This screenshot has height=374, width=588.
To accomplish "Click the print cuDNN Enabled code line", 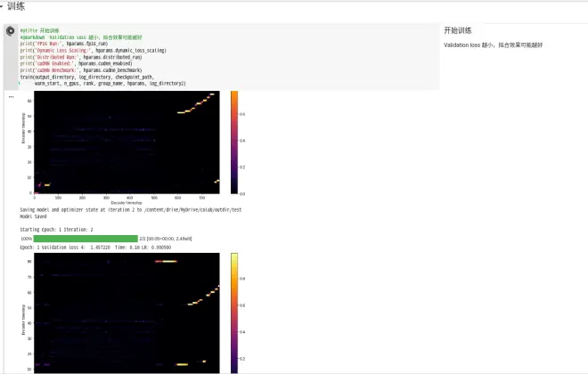I will 76,63.
